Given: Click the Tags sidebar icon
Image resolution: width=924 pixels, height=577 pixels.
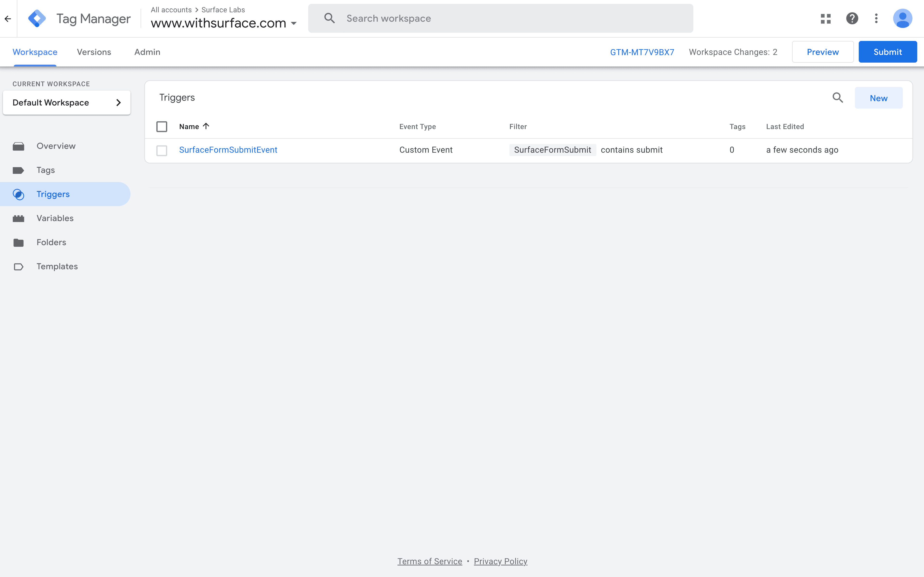Looking at the screenshot, I should coord(18,170).
